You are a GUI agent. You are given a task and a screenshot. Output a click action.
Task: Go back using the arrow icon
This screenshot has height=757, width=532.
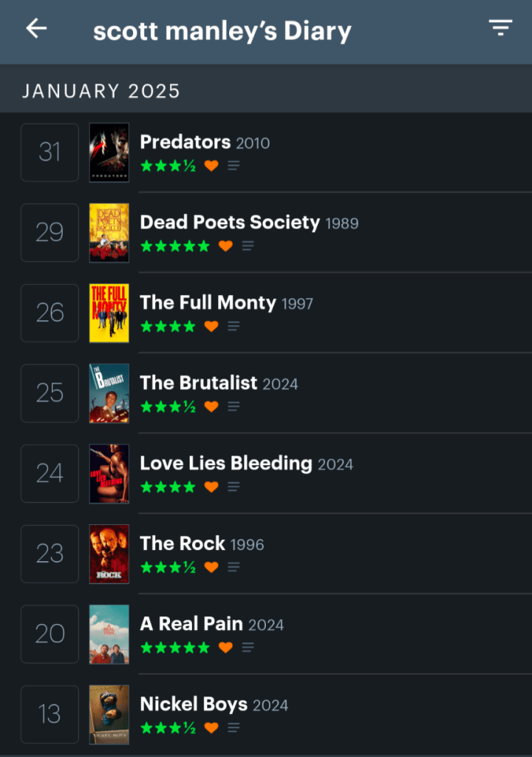tap(36, 29)
